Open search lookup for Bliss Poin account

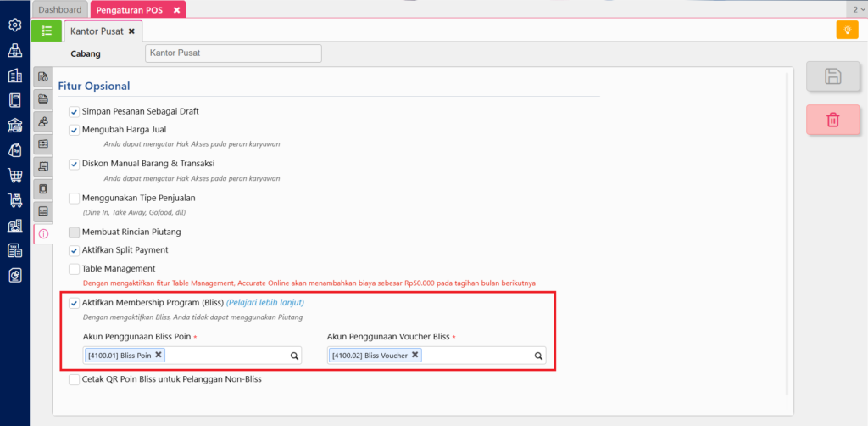tap(294, 356)
